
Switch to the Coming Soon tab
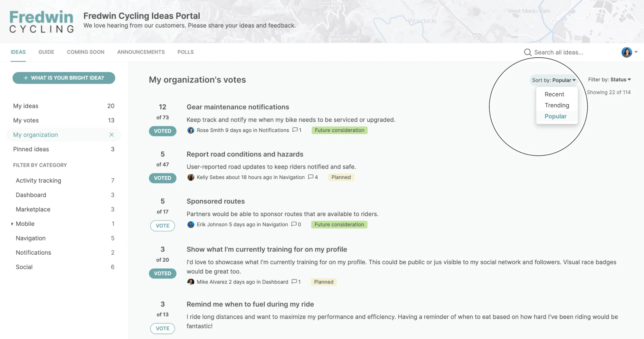click(x=86, y=52)
